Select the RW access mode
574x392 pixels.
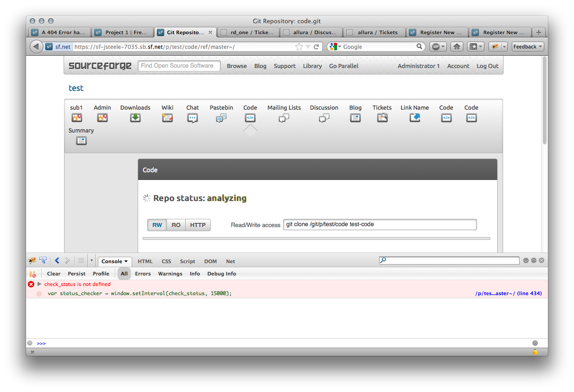[157, 225]
